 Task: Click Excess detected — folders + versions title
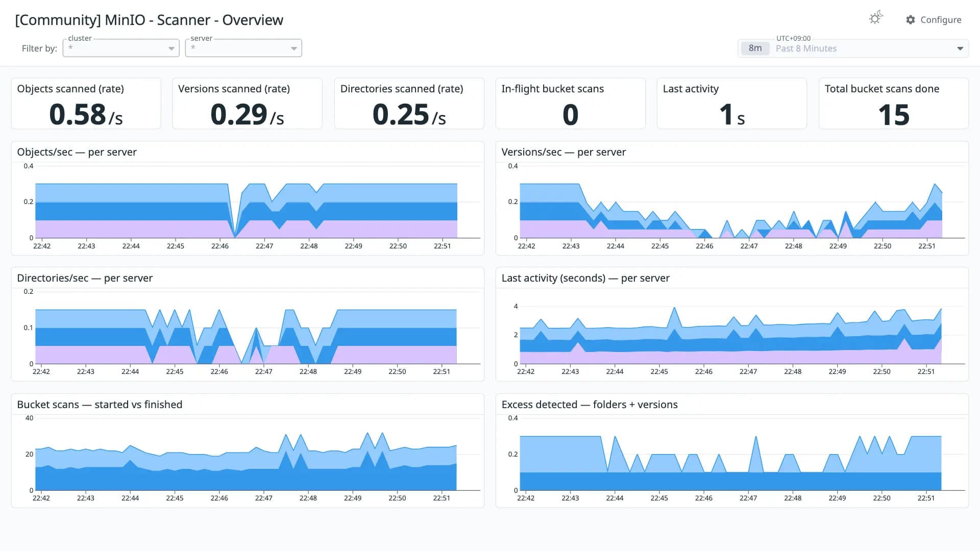pos(590,405)
